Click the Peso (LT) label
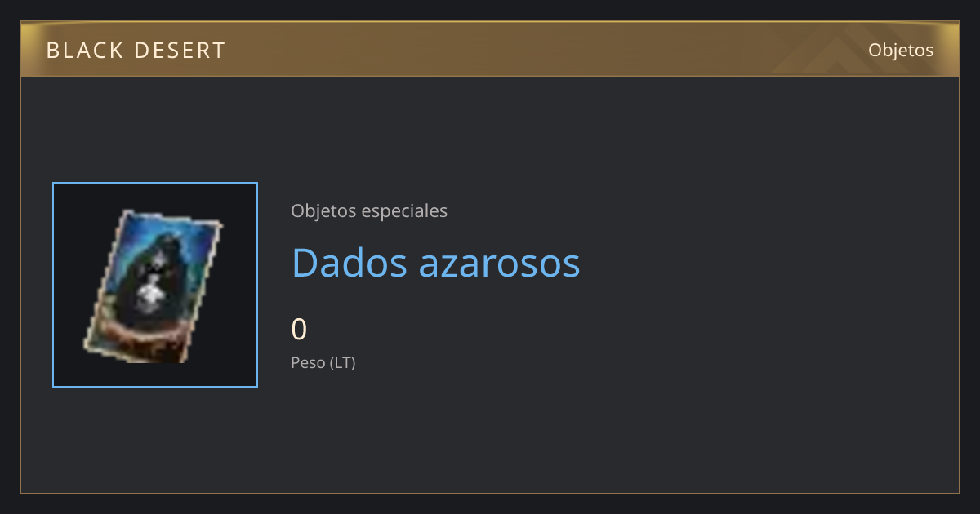980x514 pixels. [323, 362]
